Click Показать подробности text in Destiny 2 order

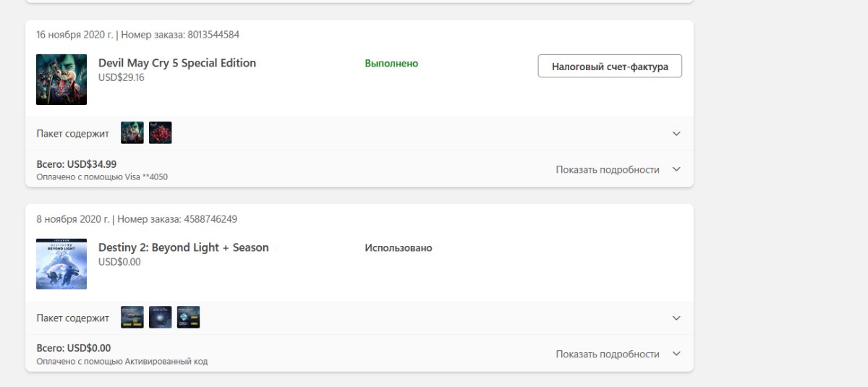click(x=608, y=354)
